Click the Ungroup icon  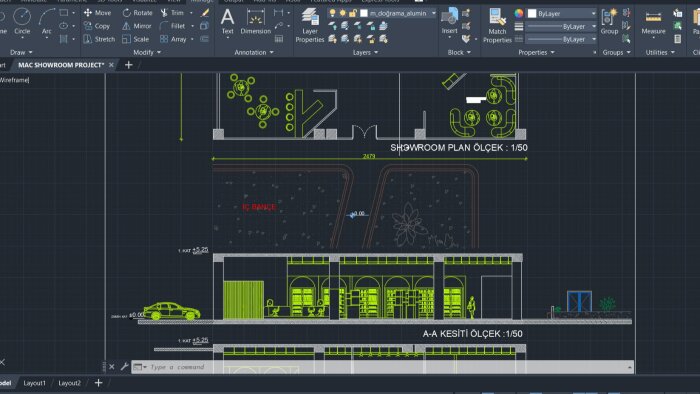tap(626, 13)
